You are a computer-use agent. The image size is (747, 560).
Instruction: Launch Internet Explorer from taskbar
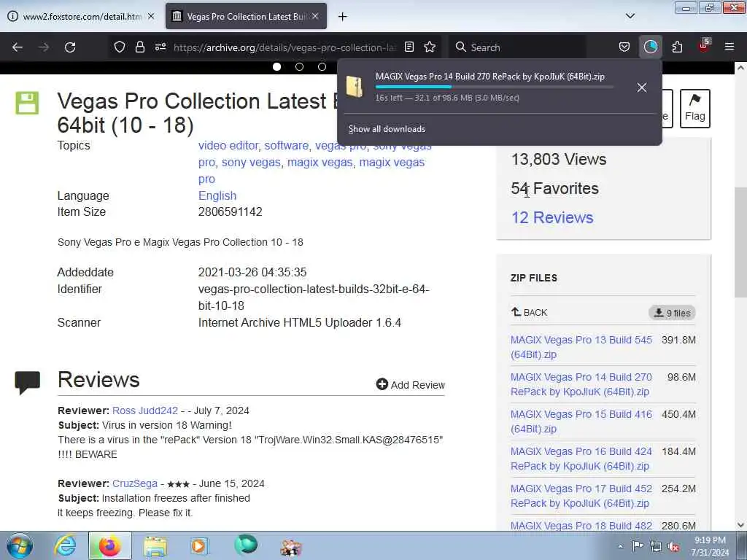pos(65,545)
